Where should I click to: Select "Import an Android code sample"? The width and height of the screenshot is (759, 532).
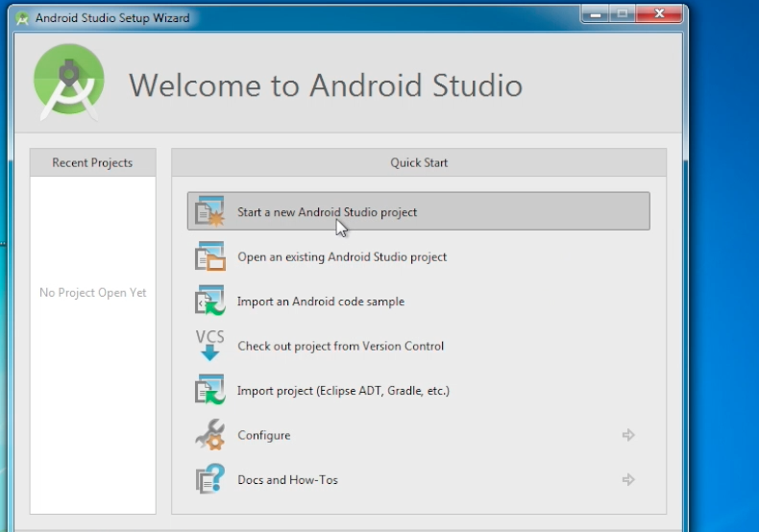[321, 302]
